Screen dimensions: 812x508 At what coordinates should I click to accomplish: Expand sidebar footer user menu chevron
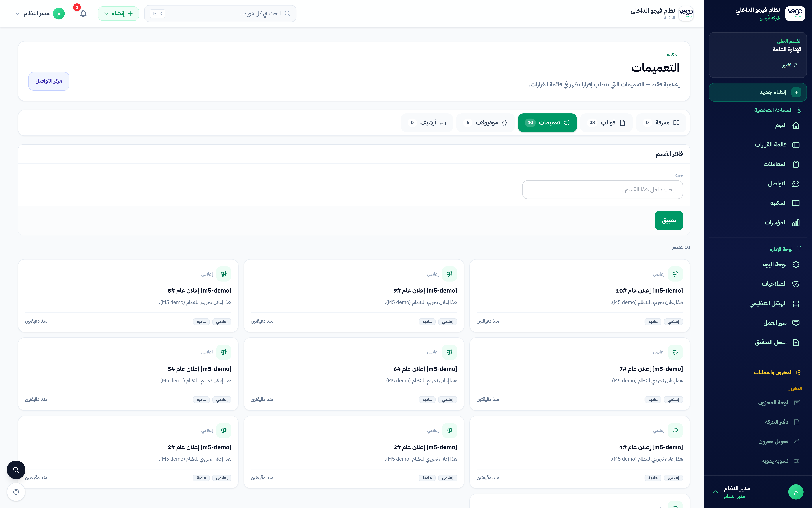click(x=715, y=492)
